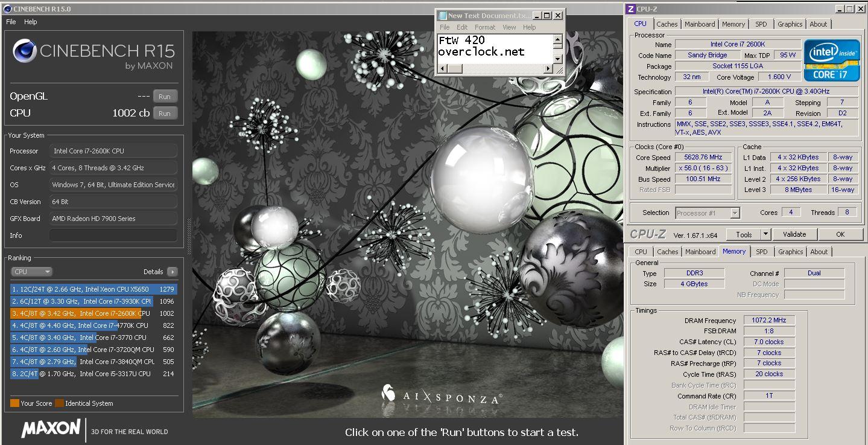This screenshot has width=868, height=445.
Task: Click the Info input field
Action: coord(113,235)
